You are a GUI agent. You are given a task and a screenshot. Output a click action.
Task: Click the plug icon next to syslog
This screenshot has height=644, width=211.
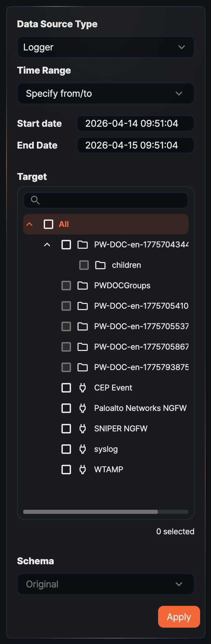tap(83, 449)
